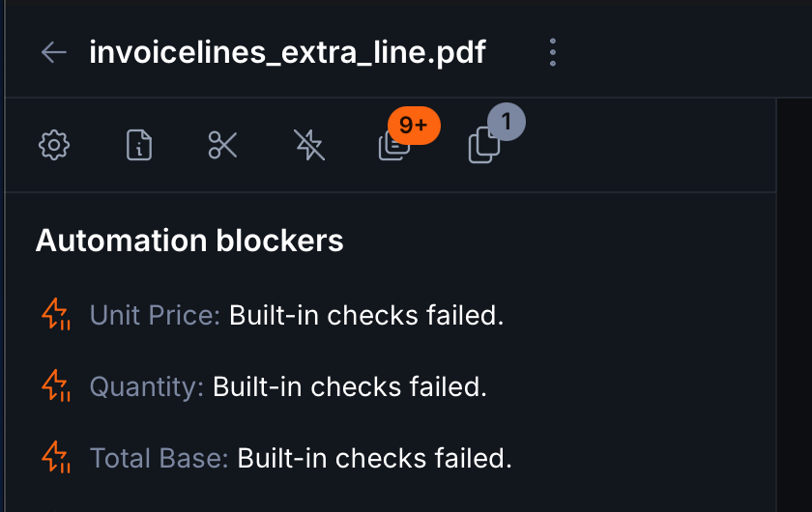Select the Quantity blocker label
Image resolution: width=812 pixels, height=512 pixels.
click(x=146, y=386)
